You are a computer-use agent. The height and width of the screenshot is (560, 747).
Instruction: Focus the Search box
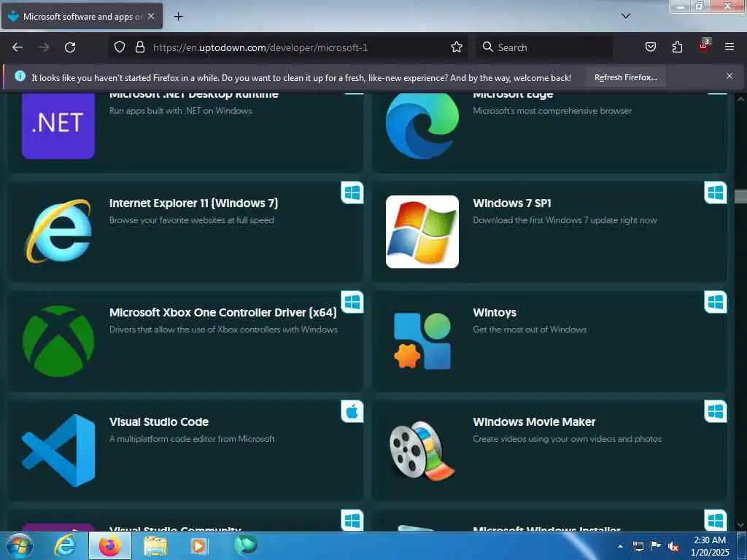(544, 47)
